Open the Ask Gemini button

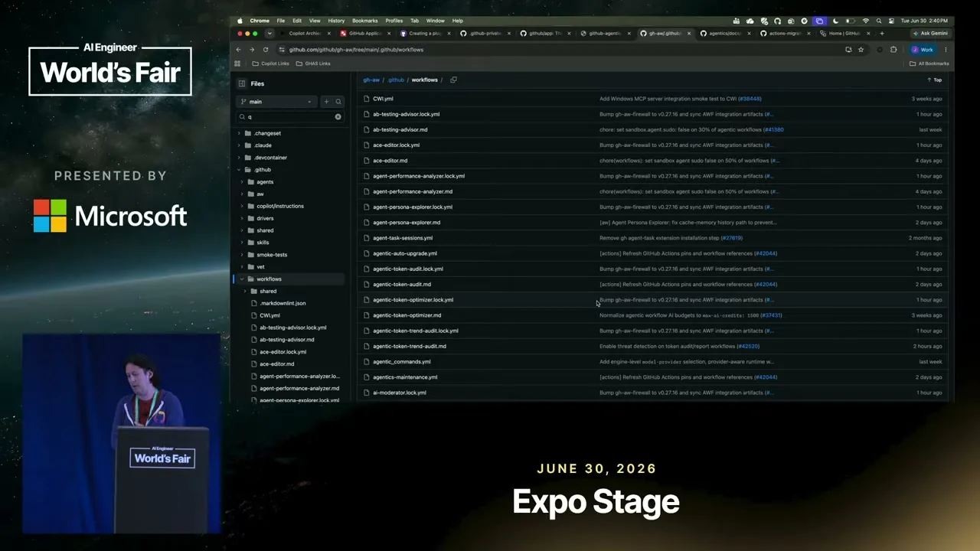(x=930, y=34)
